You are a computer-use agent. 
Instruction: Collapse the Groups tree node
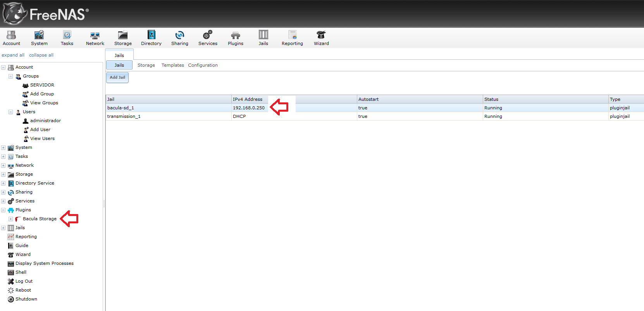(x=11, y=76)
